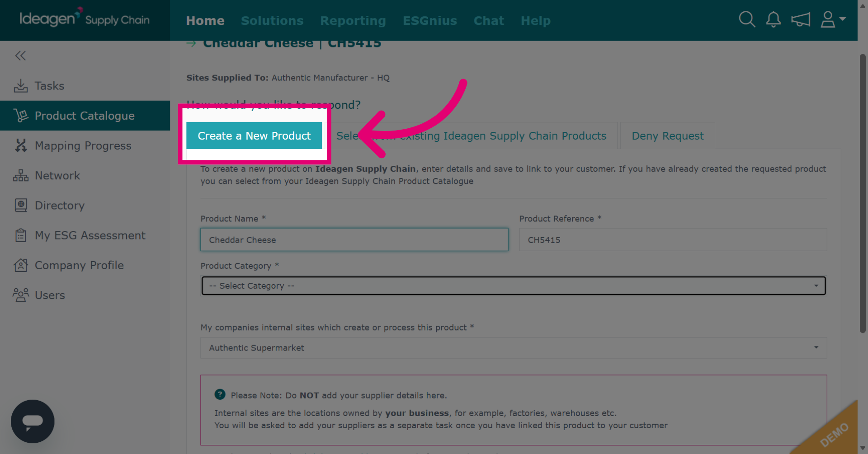Click the Tasks download icon

coord(21,86)
